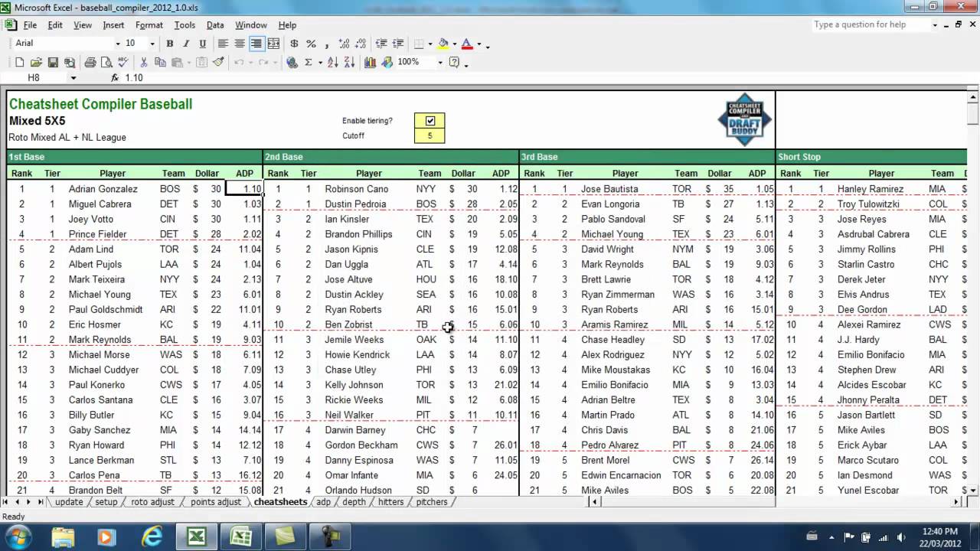This screenshot has width=980, height=551.
Task: Open the Data menu
Action: pyautogui.click(x=215, y=25)
